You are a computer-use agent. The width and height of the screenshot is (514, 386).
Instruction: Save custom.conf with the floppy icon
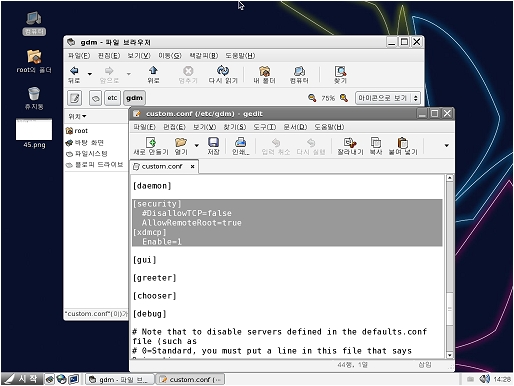[213, 142]
